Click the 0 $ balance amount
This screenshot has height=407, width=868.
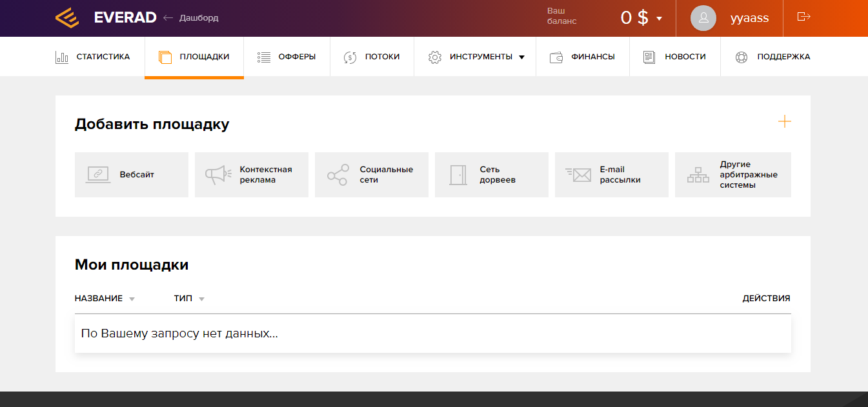(634, 18)
